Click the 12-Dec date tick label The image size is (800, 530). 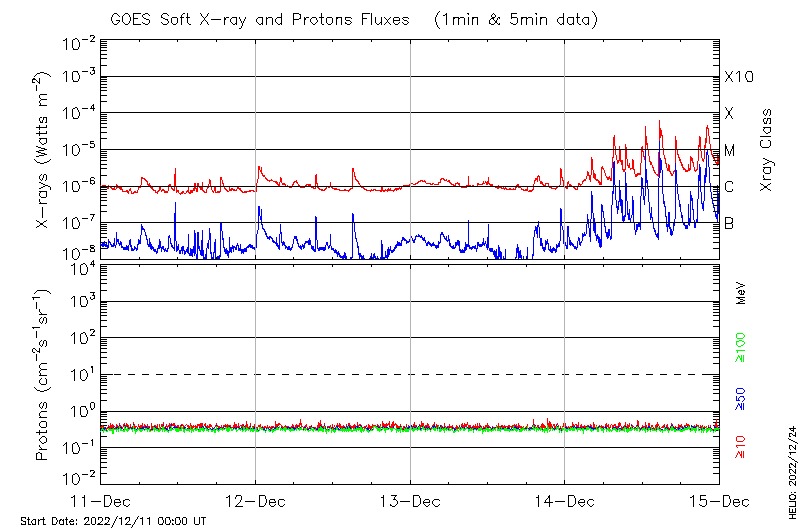click(255, 500)
